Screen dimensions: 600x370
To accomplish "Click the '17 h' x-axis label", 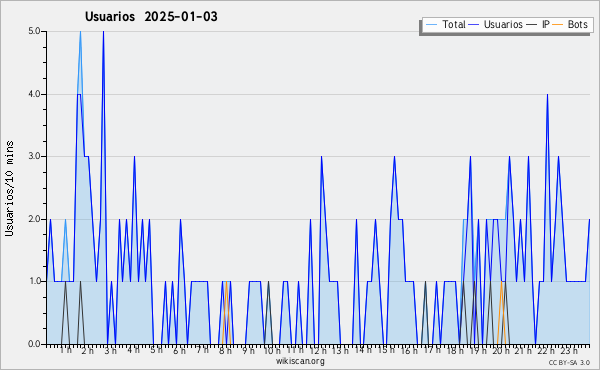I will [x=432, y=350].
